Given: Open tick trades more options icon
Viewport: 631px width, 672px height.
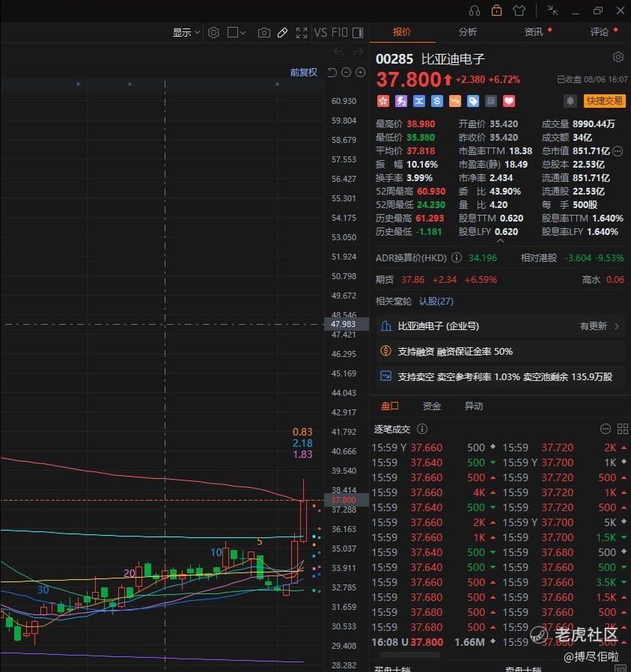Looking at the screenshot, I should [x=606, y=429].
